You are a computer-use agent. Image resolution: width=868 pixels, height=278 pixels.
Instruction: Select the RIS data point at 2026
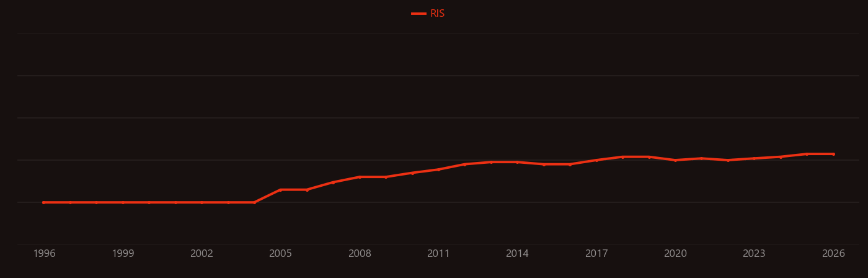point(833,154)
